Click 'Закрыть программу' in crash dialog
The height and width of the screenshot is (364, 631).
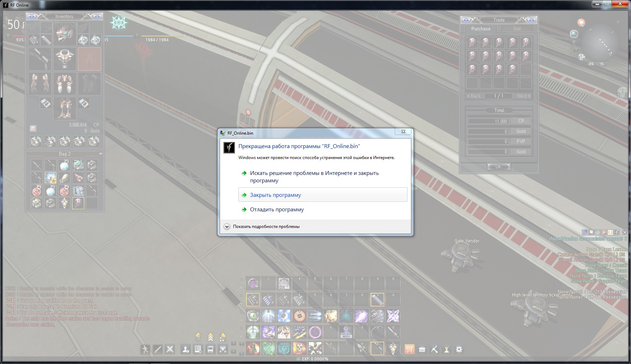[323, 195]
